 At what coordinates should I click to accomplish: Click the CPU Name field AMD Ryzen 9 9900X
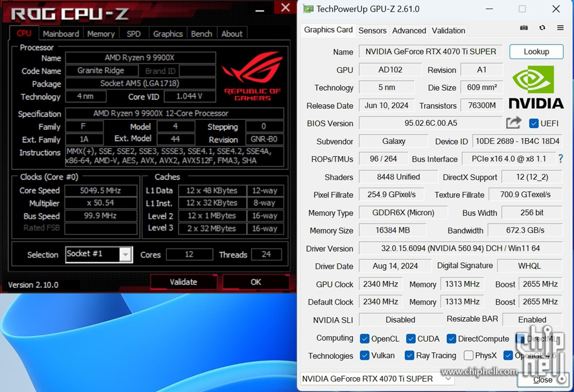(140, 58)
